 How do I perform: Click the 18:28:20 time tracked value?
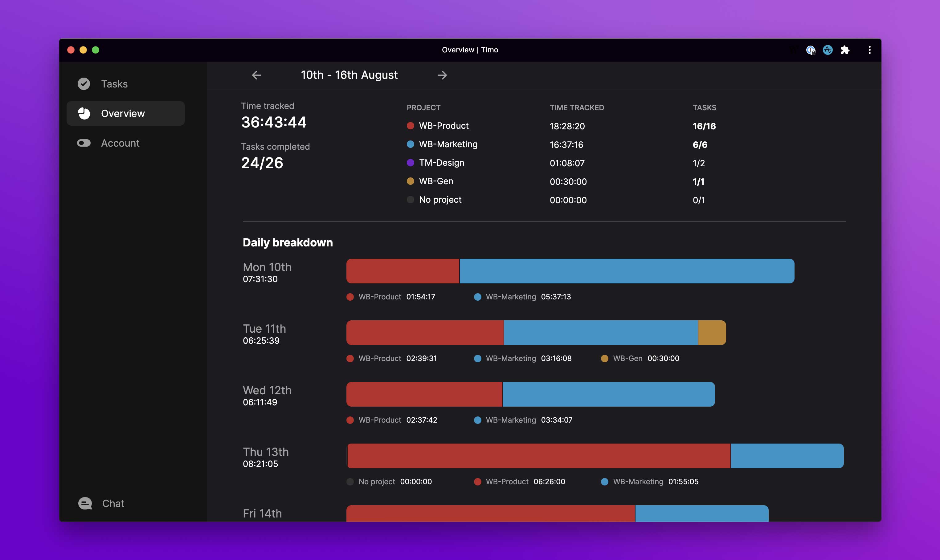pos(567,126)
